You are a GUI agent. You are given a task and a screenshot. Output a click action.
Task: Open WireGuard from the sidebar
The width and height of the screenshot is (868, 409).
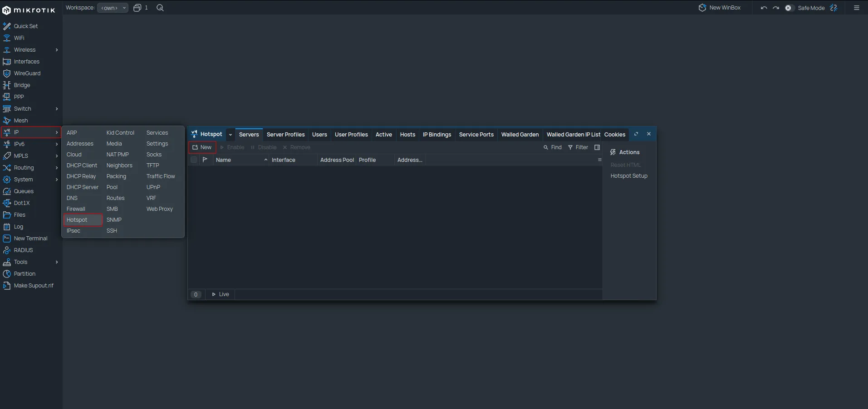pos(27,73)
